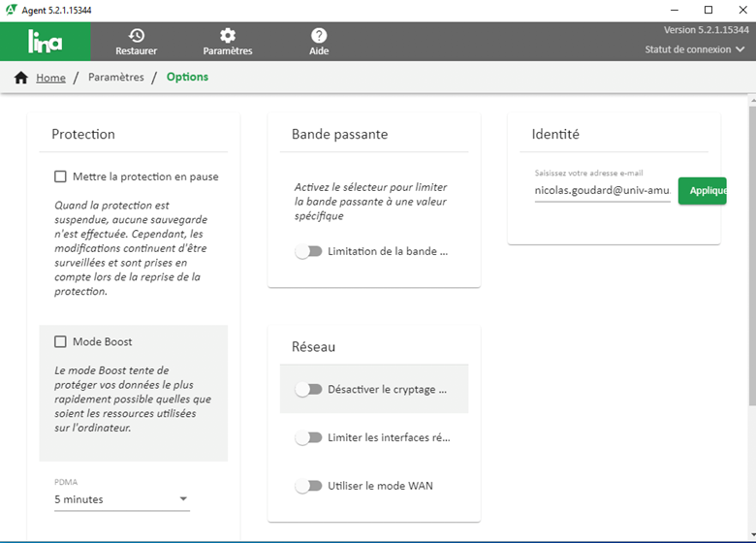Open the Restaurer clock icon
Screen dimensions: 756x543
(x=136, y=36)
